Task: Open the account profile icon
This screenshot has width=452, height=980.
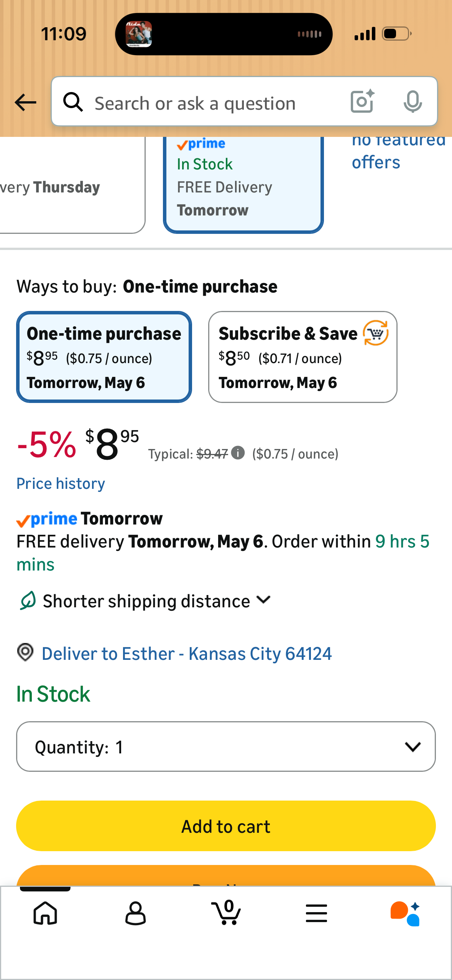Action: click(135, 913)
